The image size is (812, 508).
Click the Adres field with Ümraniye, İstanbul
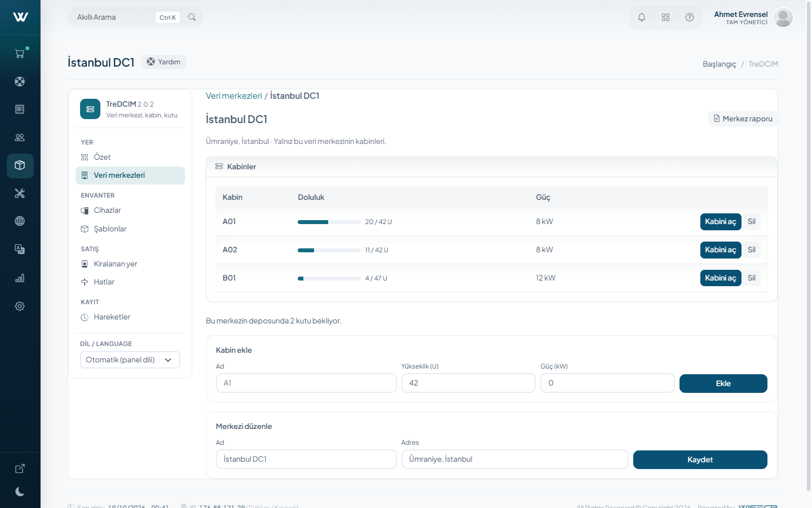coord(515,459)
